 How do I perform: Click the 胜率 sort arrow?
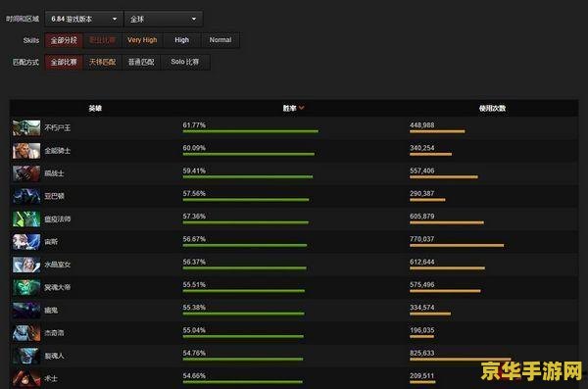302,108
